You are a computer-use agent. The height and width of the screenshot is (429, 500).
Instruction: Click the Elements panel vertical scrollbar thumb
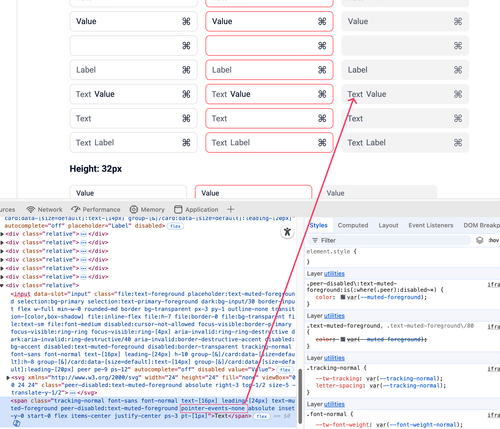[x=300, y=397]
